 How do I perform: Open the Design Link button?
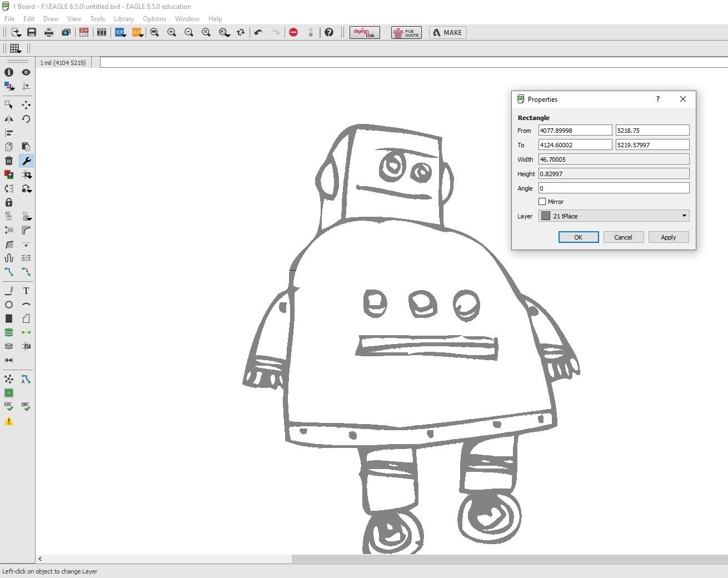click(x=365, y=32)
